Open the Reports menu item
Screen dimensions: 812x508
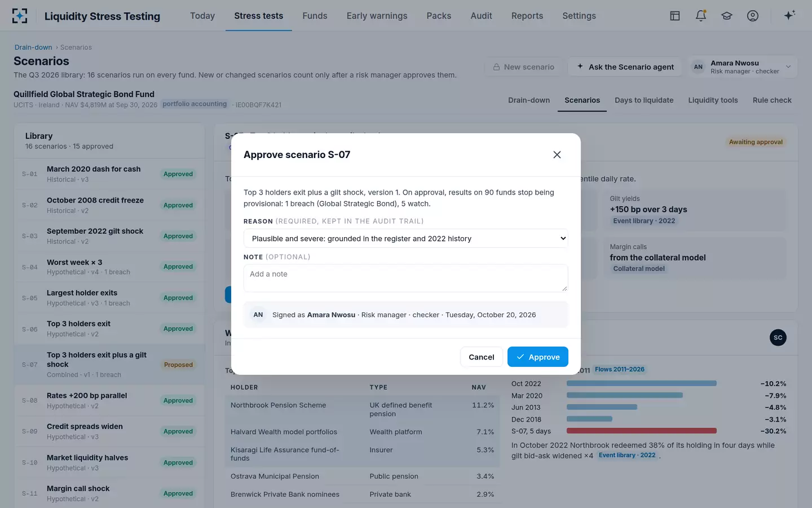pyautogui.click(x=527, y=16)
